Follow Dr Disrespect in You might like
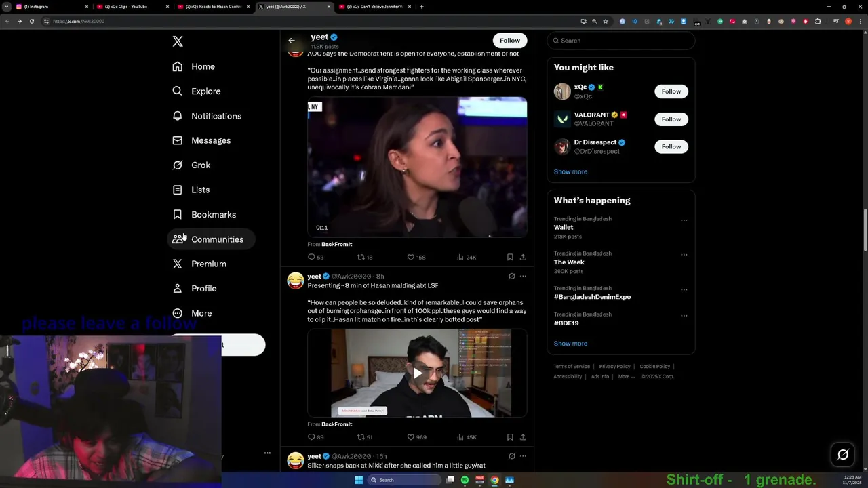Image resolution: width=868 pixels, height=488 pixels. pos(671,146)
